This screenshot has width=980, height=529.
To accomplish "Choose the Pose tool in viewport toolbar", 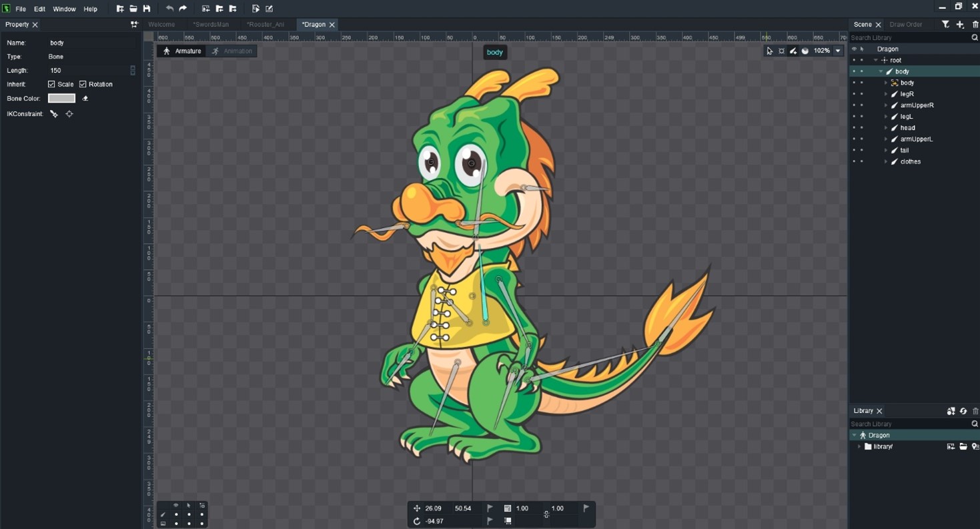I will point(781,51).
